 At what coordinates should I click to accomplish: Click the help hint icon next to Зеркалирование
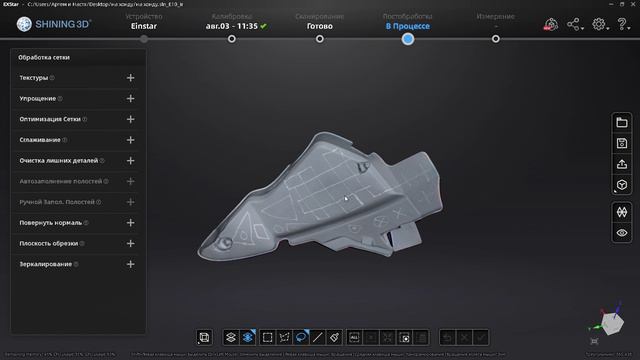click(x=76, y=264)
